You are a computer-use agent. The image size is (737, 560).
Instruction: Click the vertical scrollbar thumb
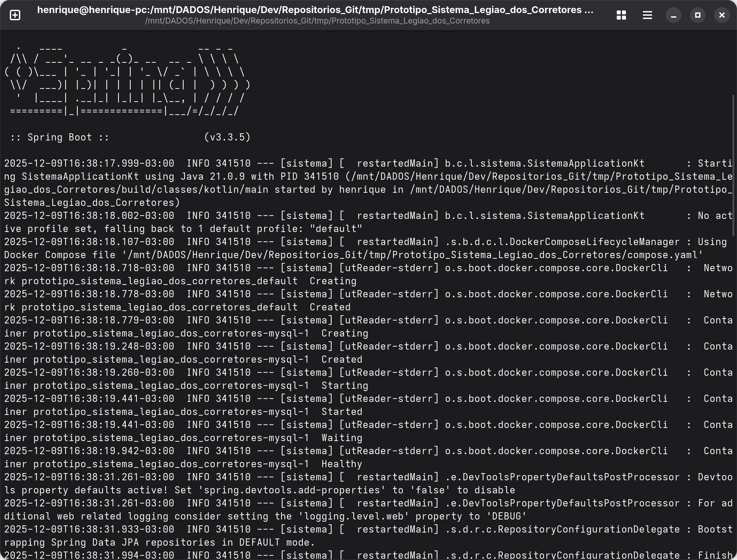[733, 165]
